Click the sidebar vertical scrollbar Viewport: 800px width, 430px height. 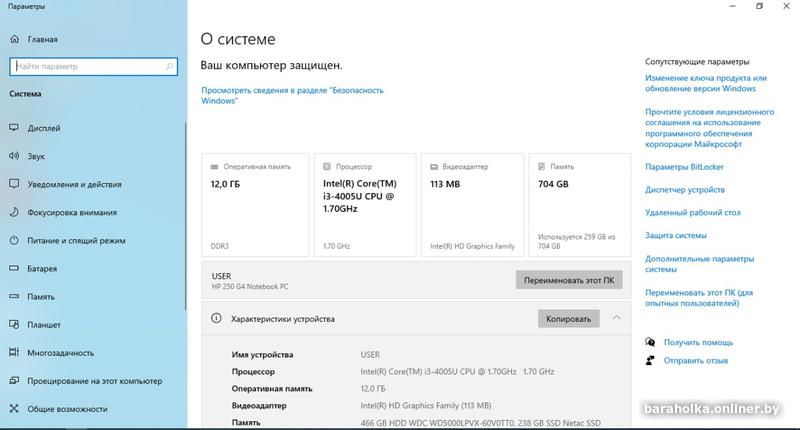coord(185,216)
